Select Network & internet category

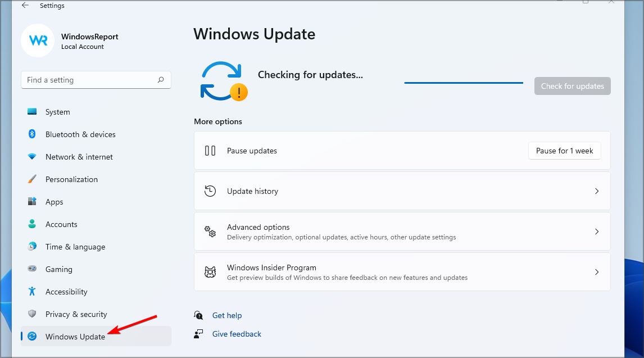tap(96, 157)
